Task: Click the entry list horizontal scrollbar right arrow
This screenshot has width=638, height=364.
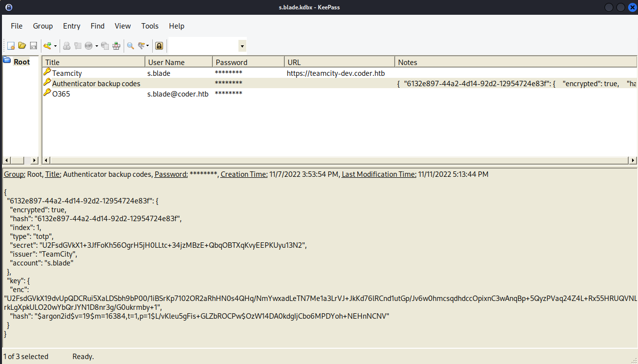Action: pyautogui.click(x=633, y=161)
